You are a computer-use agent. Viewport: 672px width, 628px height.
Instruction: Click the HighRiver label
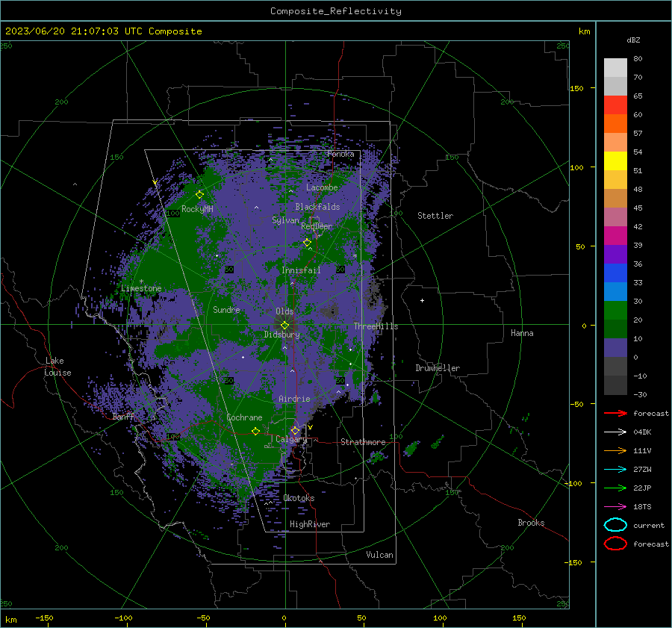(x=310, y=524)
